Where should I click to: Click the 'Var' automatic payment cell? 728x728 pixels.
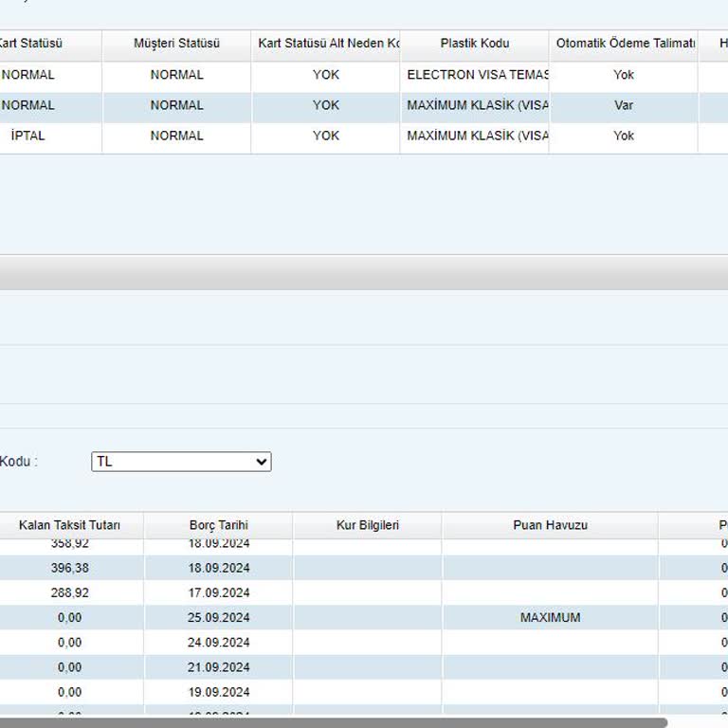tap(623, 105)
